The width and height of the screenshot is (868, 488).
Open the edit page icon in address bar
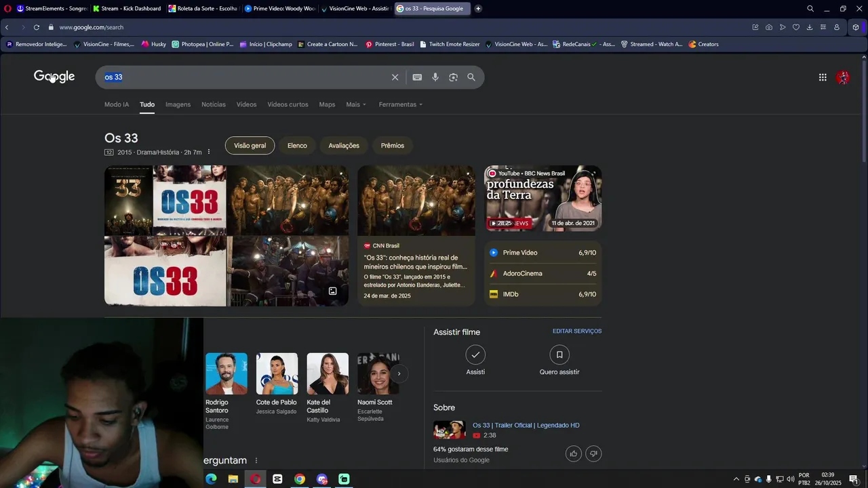pyautogui.click(x=755, y=27)
